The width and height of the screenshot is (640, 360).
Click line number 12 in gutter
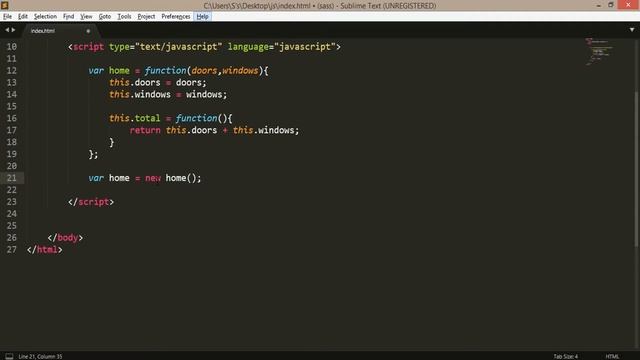[11, 71]
